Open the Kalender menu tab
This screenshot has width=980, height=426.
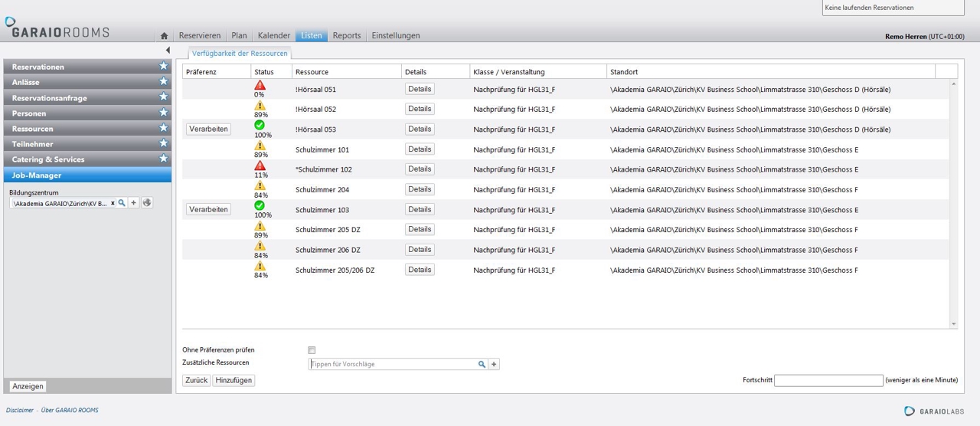tap(274, 35)
